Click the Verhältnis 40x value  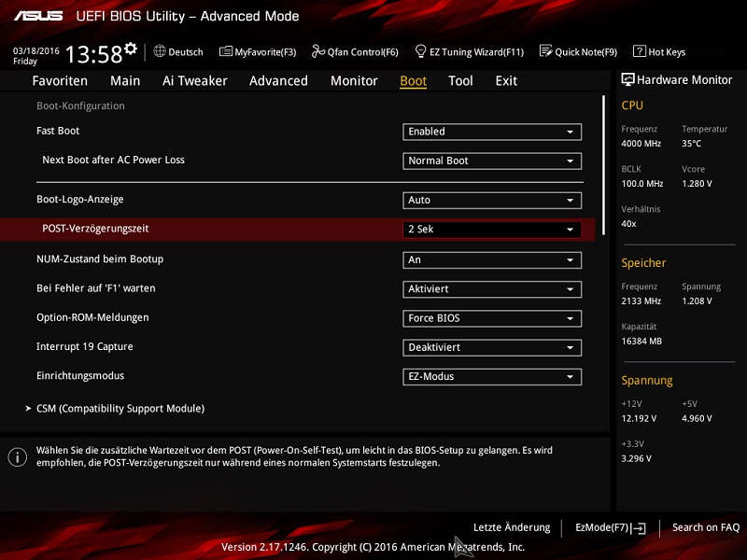(628, 224)
